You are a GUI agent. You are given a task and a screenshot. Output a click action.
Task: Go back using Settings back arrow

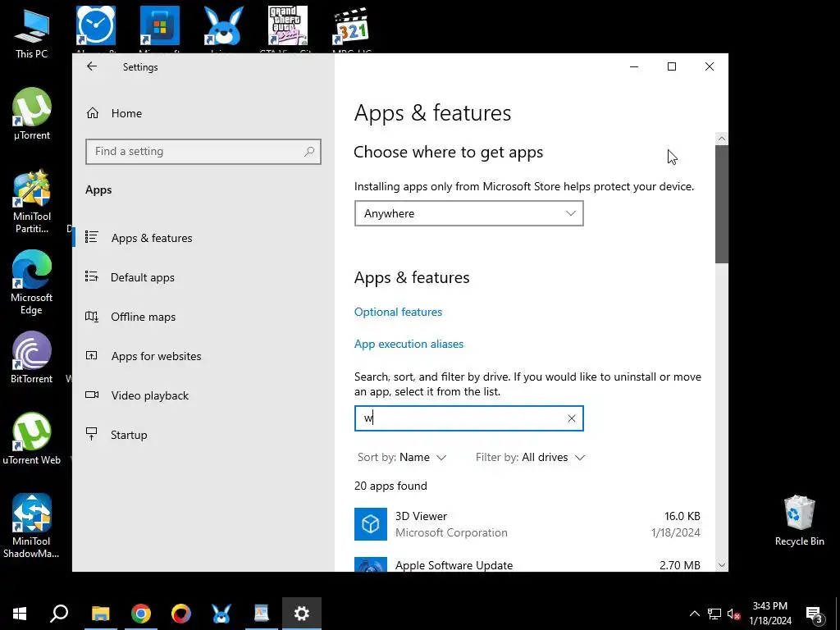pos(92,66)
